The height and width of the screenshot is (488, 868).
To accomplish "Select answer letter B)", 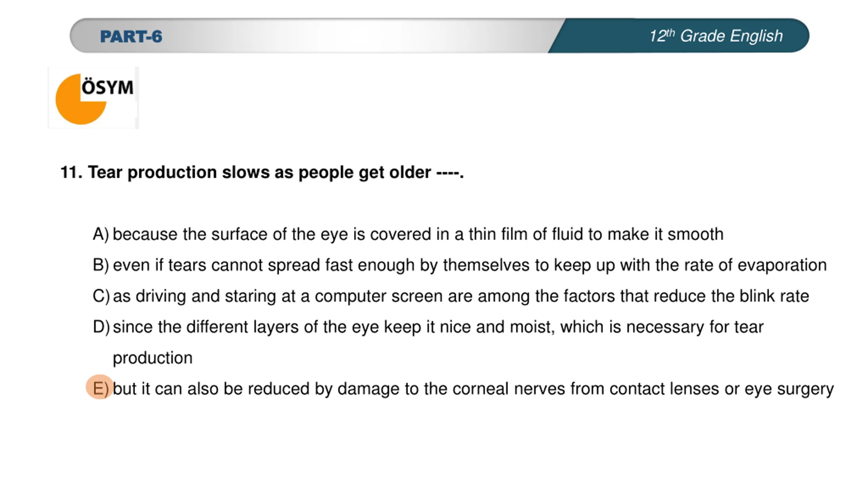I will (x=101, y=265).
